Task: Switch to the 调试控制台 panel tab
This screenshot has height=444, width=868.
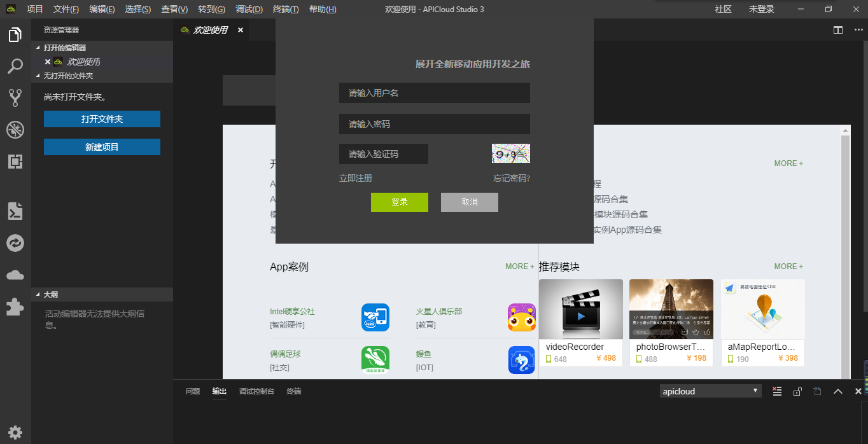Action: [x=256, y=391]
